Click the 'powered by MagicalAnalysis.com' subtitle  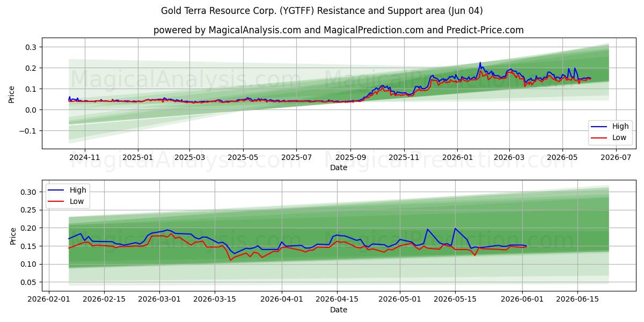click(339, 30)
